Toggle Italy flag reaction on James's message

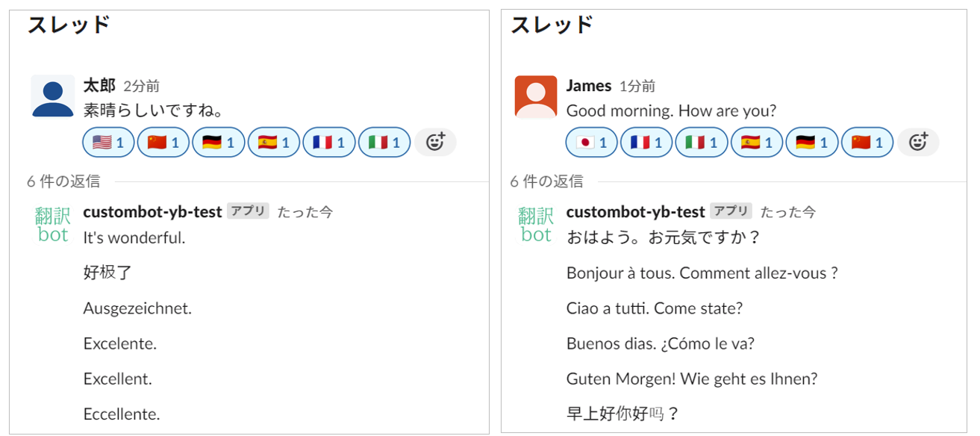tap(702, 142)
